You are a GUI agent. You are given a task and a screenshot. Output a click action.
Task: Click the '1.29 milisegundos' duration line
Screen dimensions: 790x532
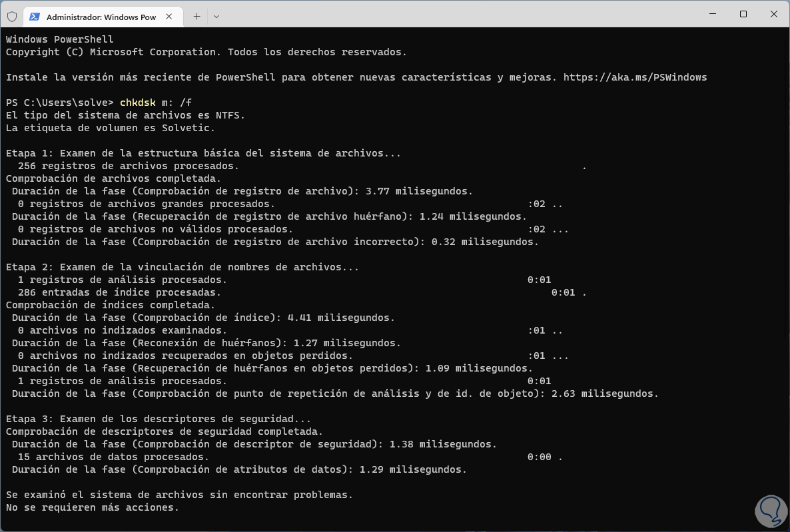pos(239,469)
